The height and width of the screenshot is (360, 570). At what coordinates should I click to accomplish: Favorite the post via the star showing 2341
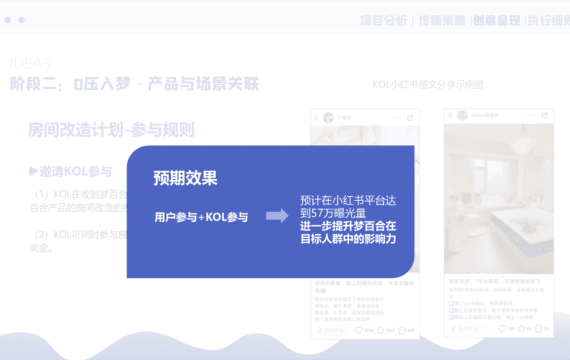[380, 330]
